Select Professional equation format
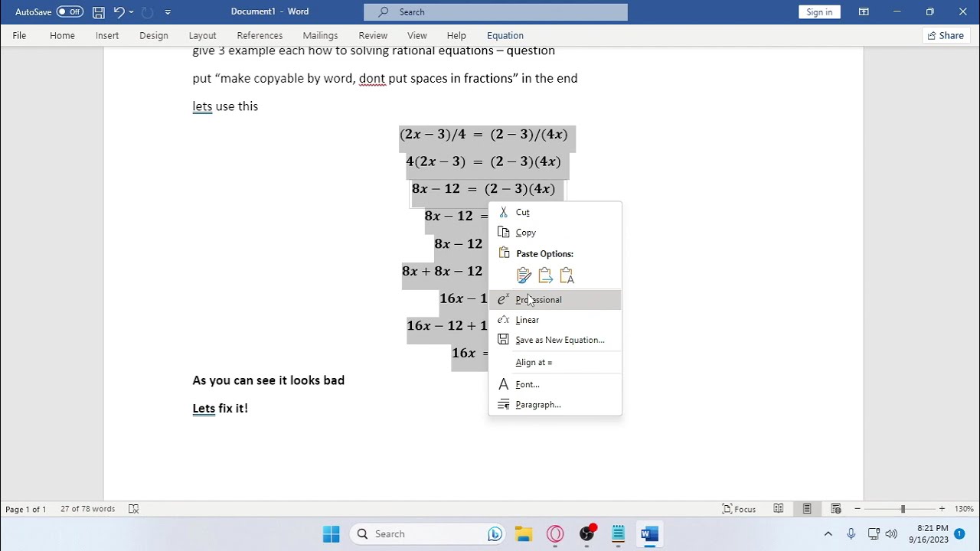This screenshot has height=551, width=980. point(555,299)
